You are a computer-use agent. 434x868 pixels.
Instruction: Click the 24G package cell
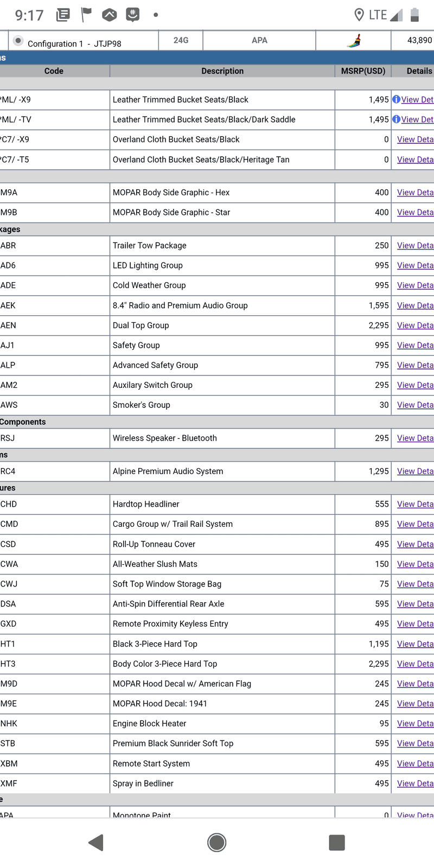click(x=181, y=40)
